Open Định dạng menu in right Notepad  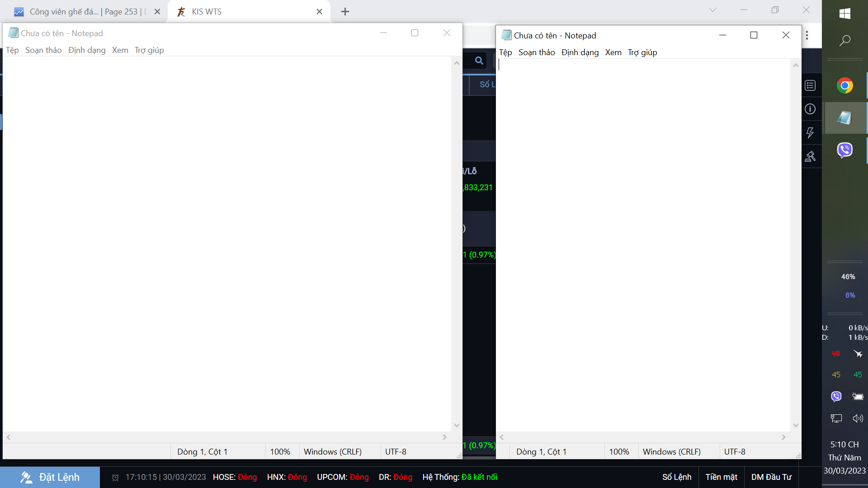pyautogui.click(x=580, y=52)
